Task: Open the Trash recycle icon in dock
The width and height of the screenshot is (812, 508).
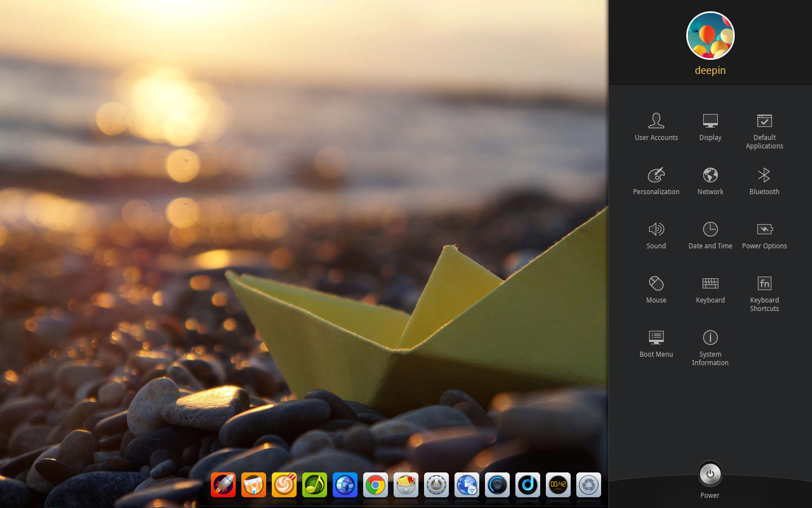Action: click(589, 485)
